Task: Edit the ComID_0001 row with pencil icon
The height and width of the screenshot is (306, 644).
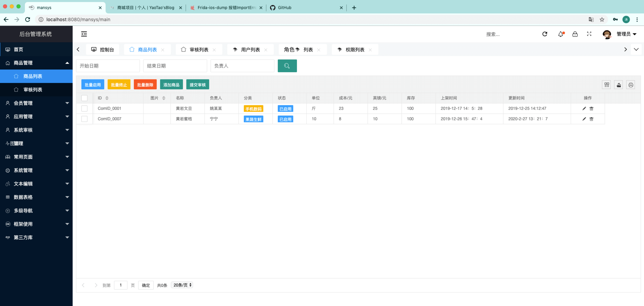Action: [x=584, y=108]
